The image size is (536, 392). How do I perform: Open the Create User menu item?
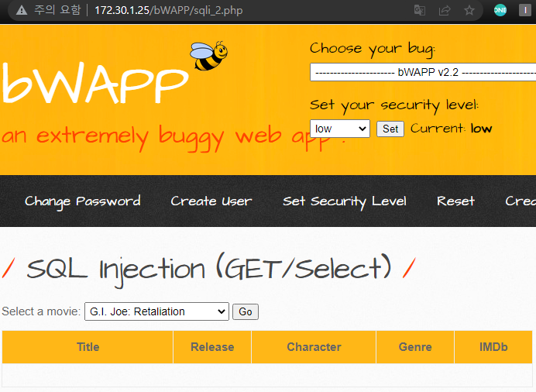[211, 201]
